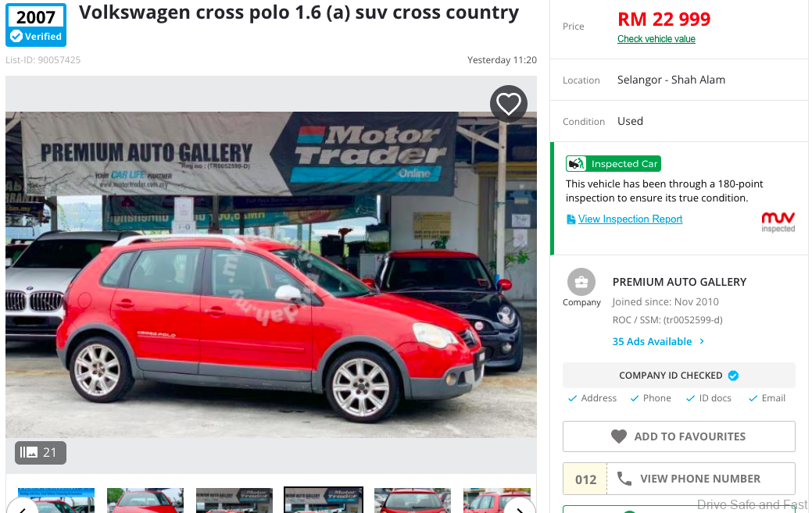Open View Inspection Report link

point(630,219)
